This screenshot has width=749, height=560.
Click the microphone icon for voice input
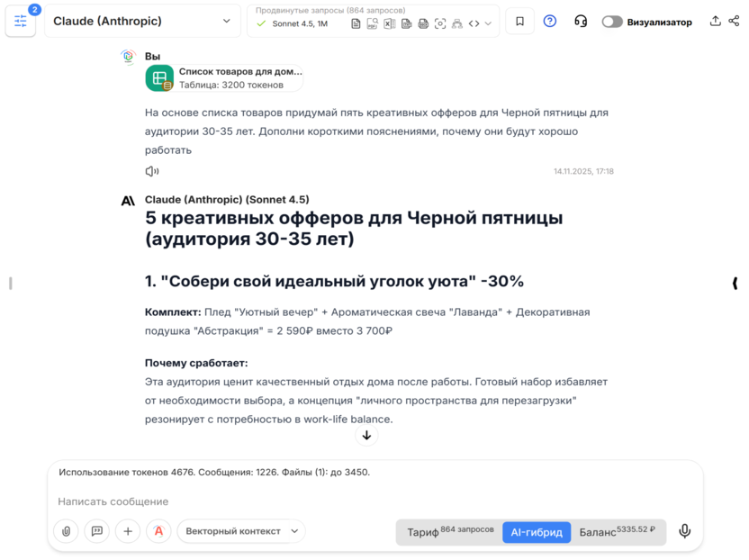click(x=684, y=531)
